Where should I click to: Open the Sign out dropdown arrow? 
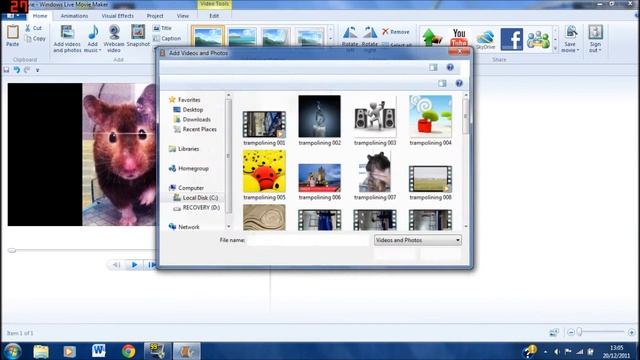[x=600, y=50]
